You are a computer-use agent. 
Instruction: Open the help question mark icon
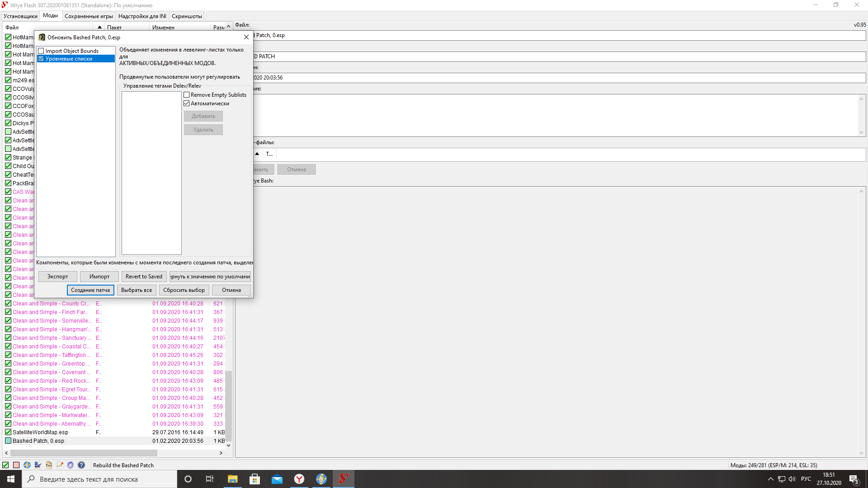(x=81, y=465)
